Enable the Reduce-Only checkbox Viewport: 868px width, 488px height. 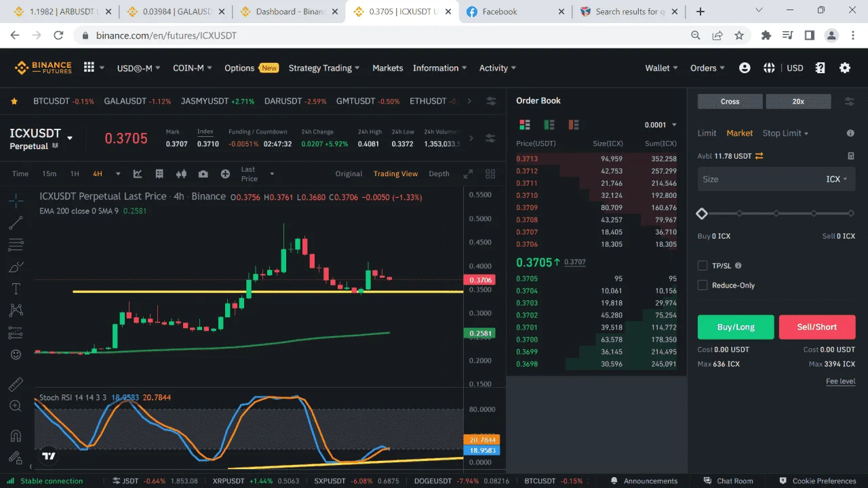[703, 285]
